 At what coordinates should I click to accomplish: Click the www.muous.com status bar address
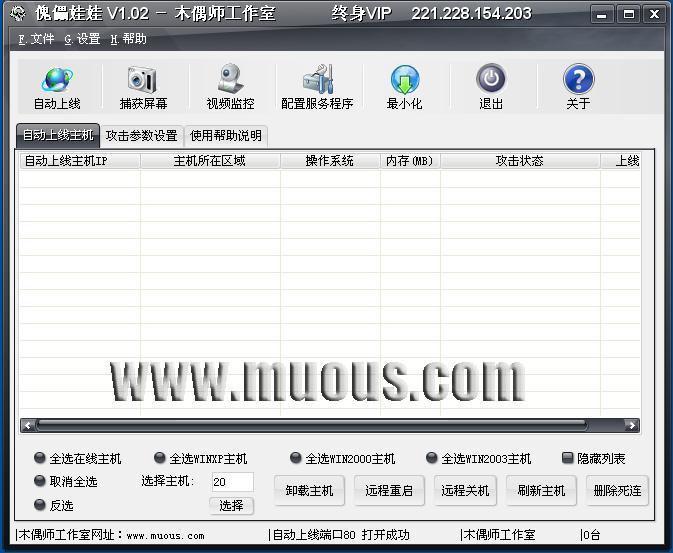pos(166,535)
